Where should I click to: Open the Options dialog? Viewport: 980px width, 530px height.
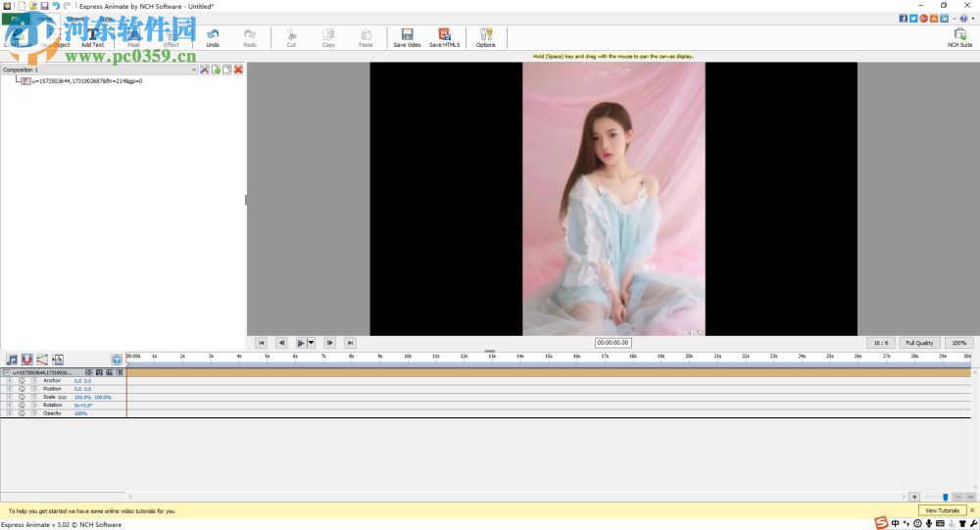click(x=486, y=37)
